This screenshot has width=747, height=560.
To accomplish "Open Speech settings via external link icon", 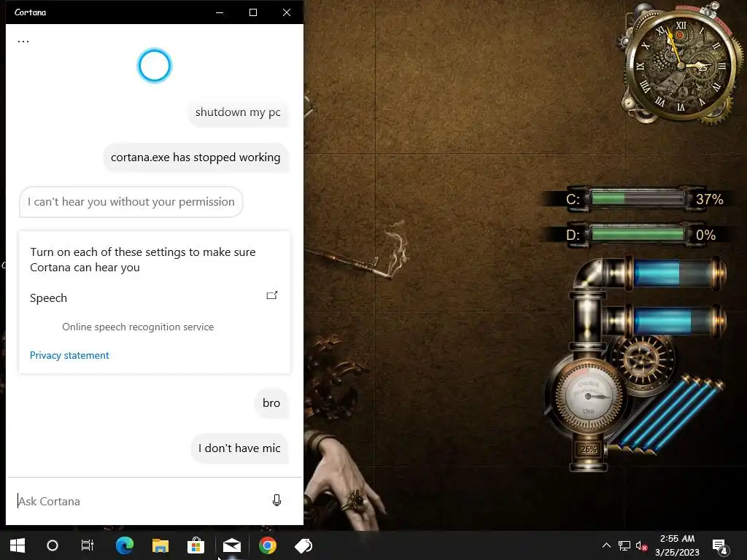I will click(271, 295).
